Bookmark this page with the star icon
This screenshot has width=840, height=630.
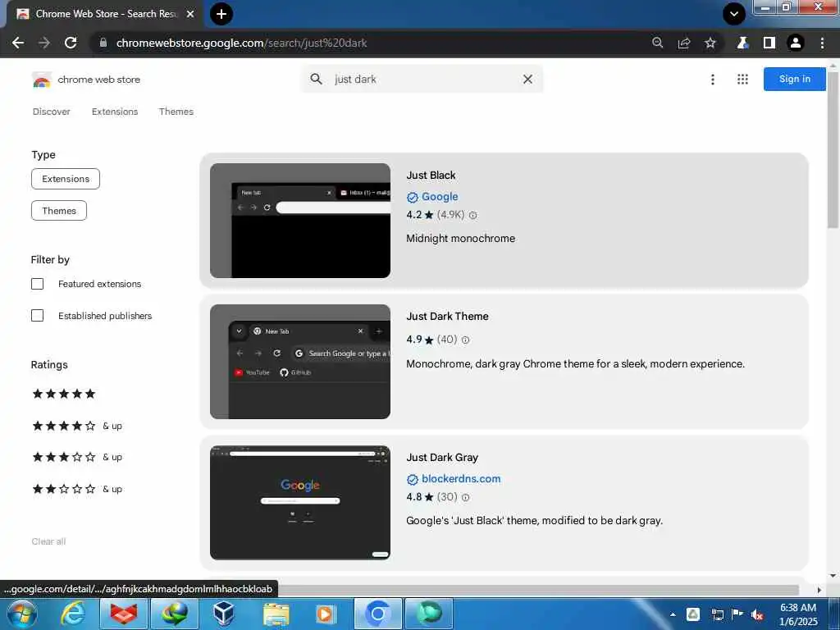click(710, 43)
